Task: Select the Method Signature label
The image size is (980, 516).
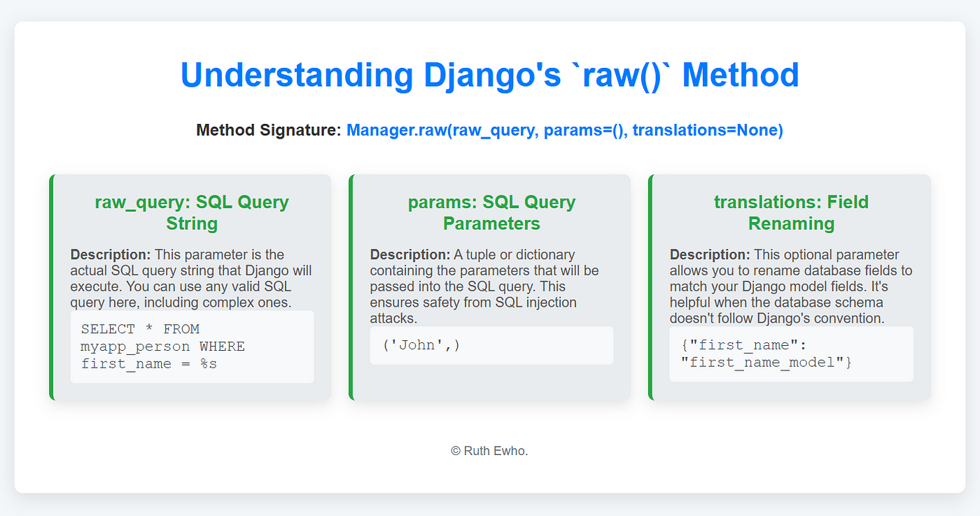Action: pos(269,130)
